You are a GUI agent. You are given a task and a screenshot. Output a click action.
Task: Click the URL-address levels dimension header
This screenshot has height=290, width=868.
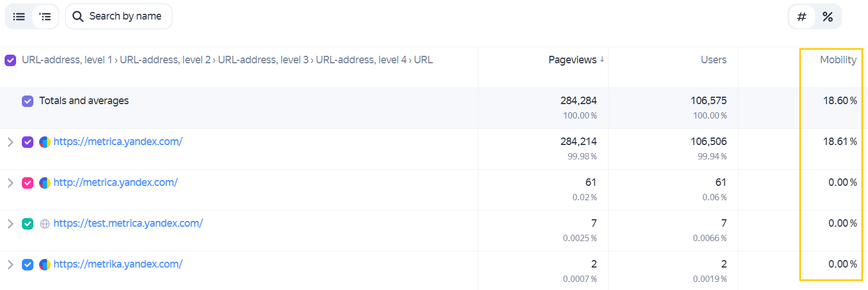pos(227,60)
